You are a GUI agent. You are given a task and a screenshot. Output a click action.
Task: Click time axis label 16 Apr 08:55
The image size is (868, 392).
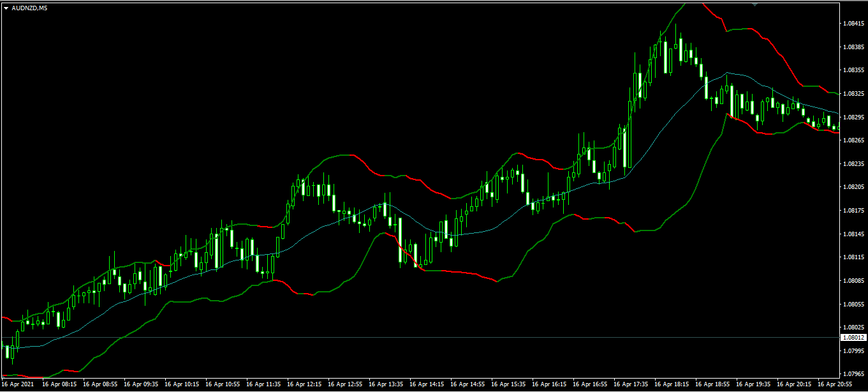100,385
